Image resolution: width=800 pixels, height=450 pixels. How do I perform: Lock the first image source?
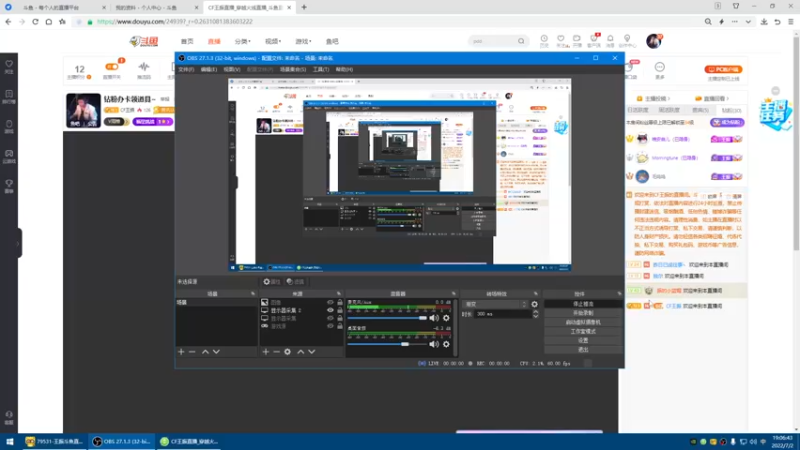click(x=340, y=303)
